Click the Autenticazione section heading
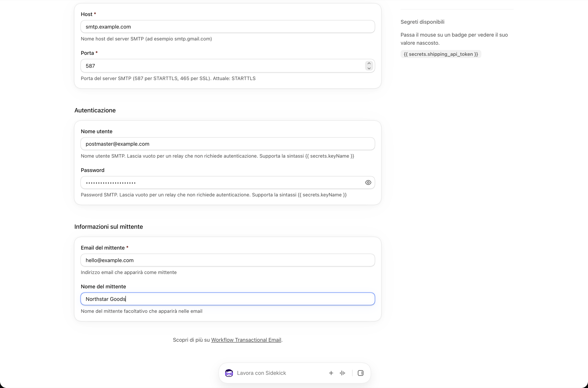Screen dimensions: 588x388 click(95, 110)
